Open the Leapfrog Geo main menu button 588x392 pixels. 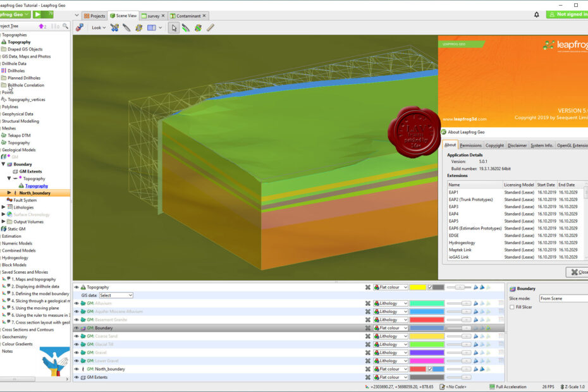[15, 15]
